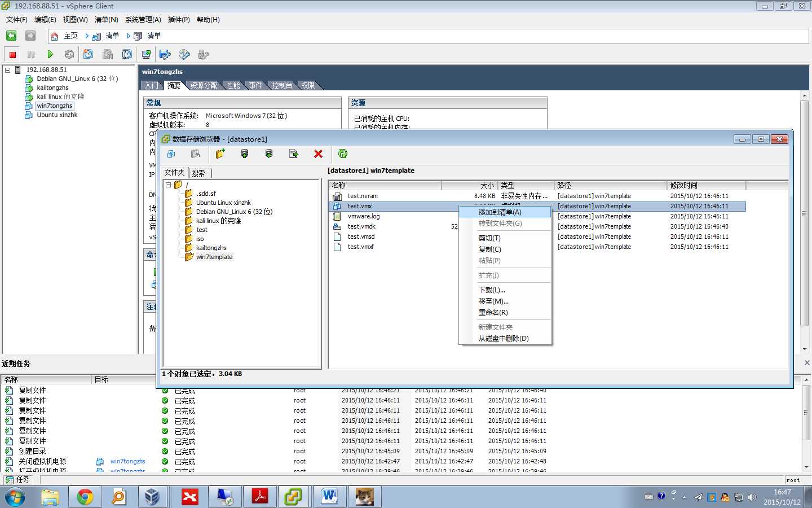Select the test.vmxf file row
The width and height of the screenshot is (812, 508).
[537, 247]
